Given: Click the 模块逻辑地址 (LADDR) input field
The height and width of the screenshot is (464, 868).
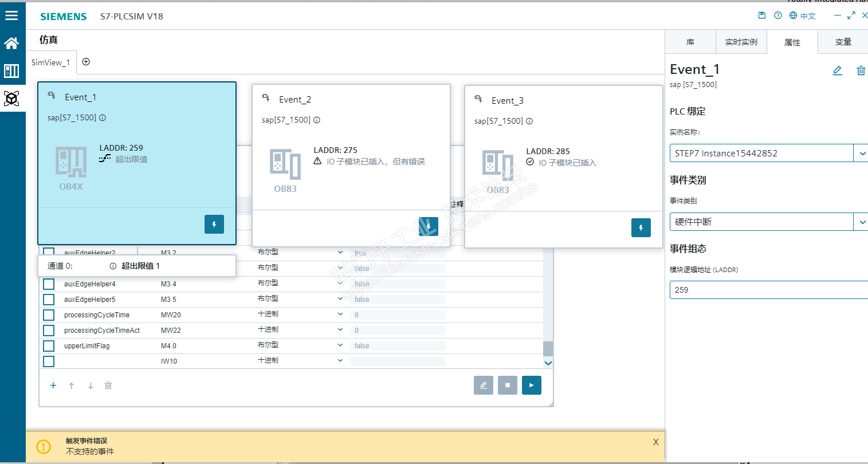Looking at the screenshot, I should (769, 290).
